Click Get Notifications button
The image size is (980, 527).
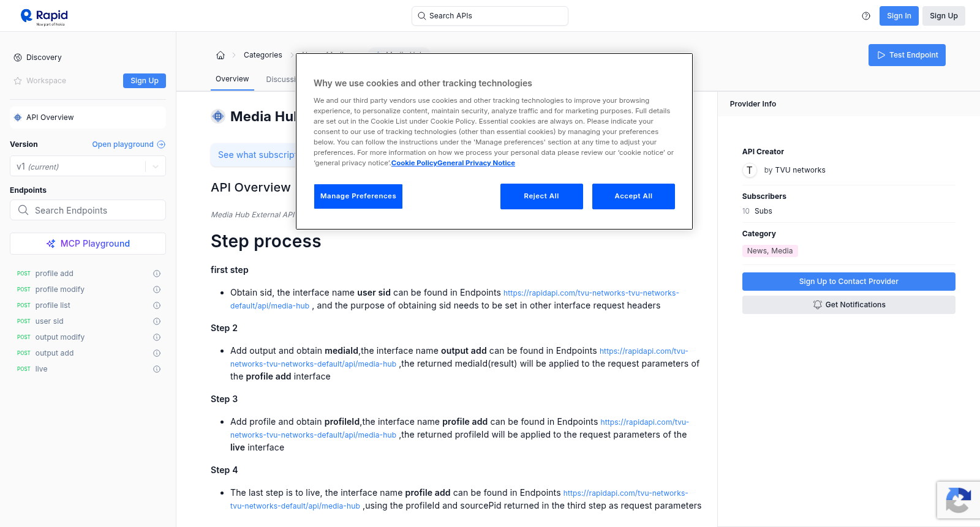(x=849, y=305)
